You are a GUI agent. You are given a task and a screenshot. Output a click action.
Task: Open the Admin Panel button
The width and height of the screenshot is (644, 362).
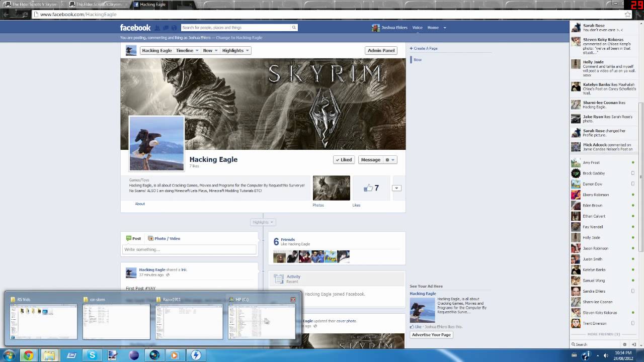click(381, 50)
